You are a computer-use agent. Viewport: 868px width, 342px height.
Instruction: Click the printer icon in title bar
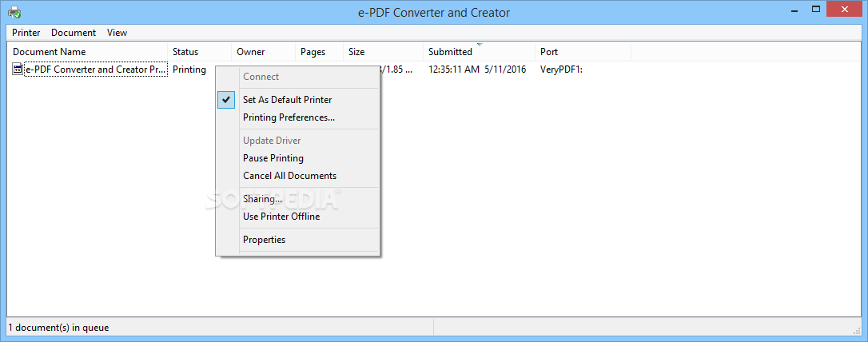(x=14, y=11)
